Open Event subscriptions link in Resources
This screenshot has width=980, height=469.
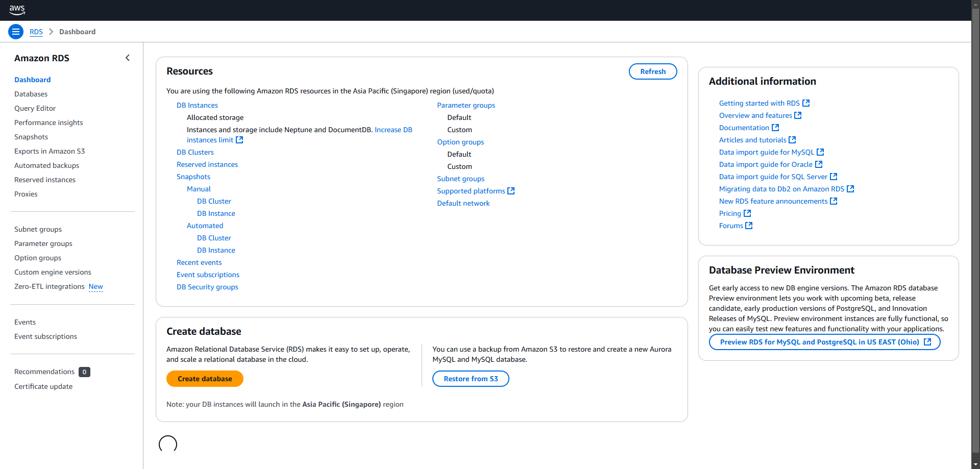click(208, 275)
